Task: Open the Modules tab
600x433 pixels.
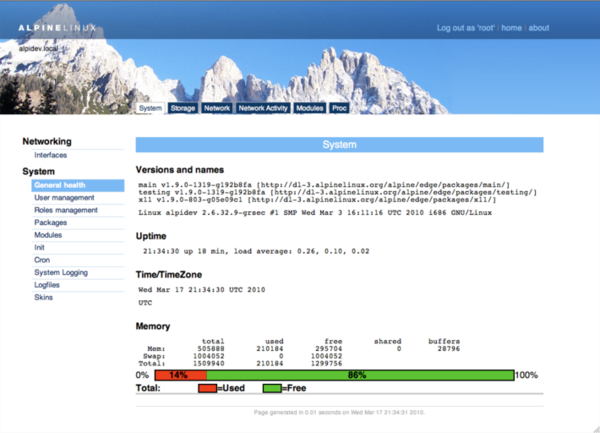Action: 310,108
